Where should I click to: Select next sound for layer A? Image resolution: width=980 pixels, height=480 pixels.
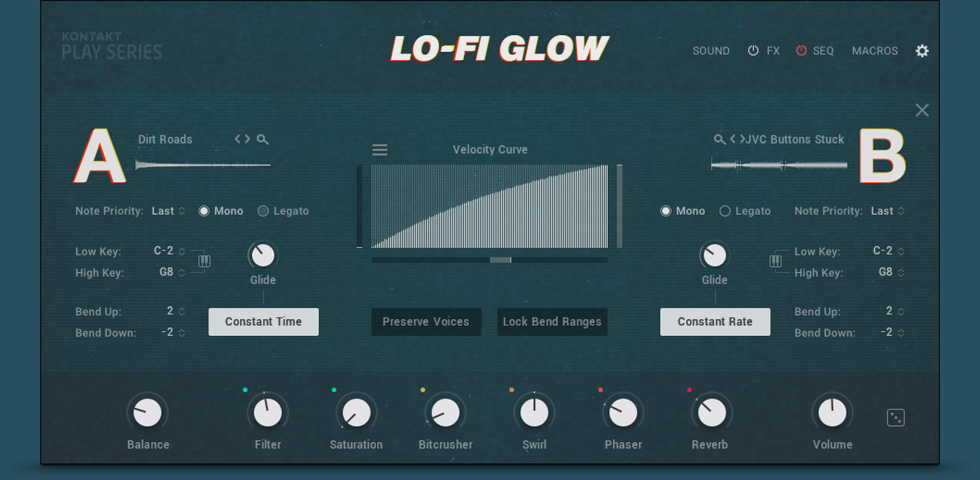[246, 139]
